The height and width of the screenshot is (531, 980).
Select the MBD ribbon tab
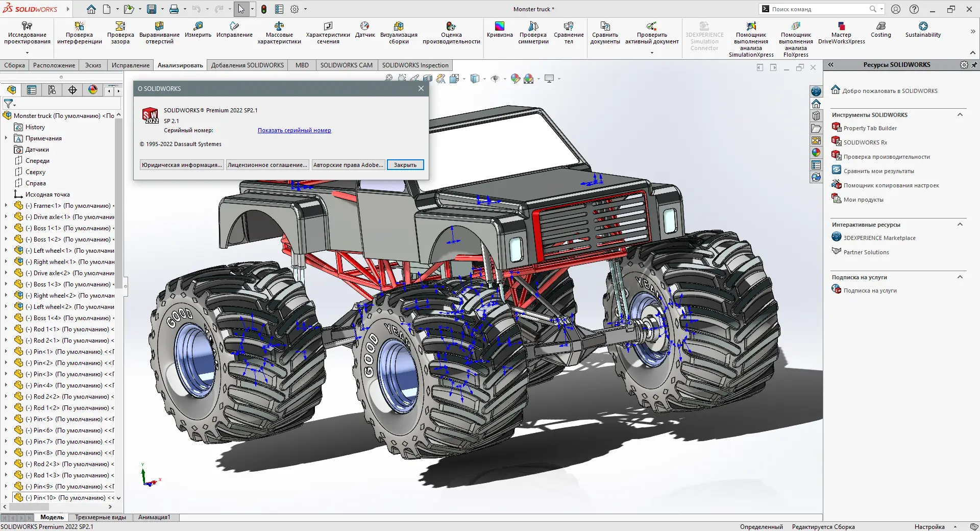(302, 65)
